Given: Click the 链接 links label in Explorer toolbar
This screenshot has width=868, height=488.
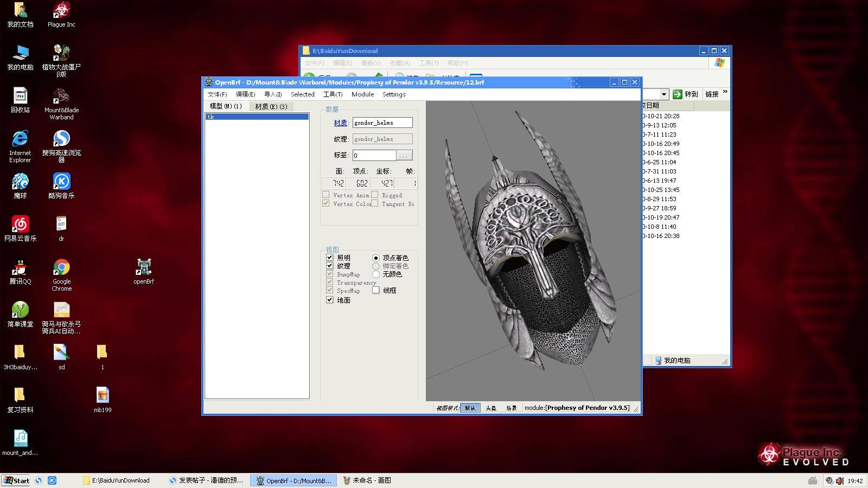Looking at the screenshot, I should 712,94.
